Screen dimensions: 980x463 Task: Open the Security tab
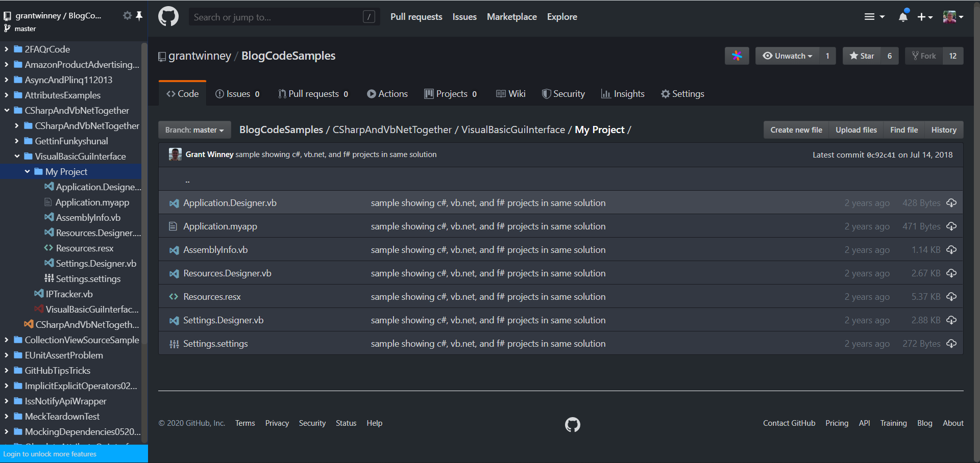[x=563, y=94]
